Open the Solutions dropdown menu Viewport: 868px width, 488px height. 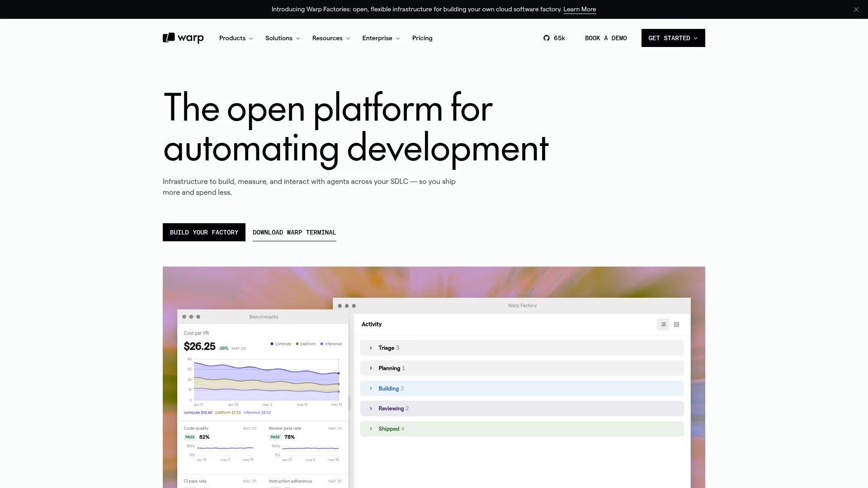pos(283,38)
